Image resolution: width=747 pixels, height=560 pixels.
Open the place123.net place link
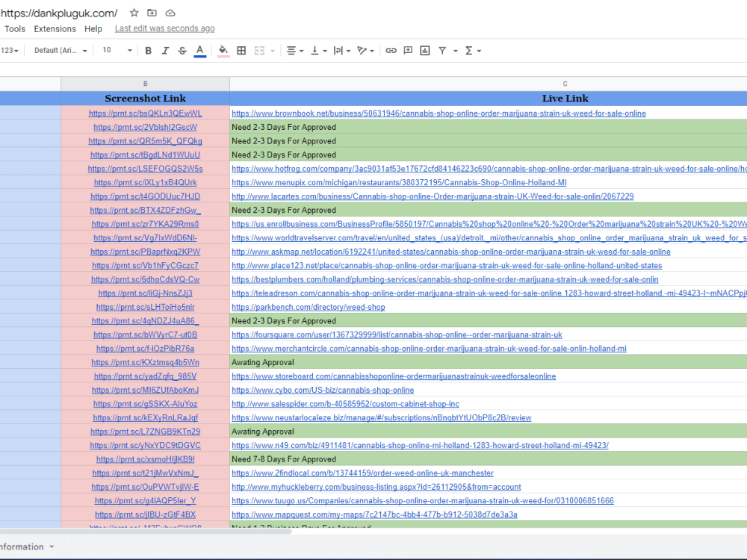[447, 265]
